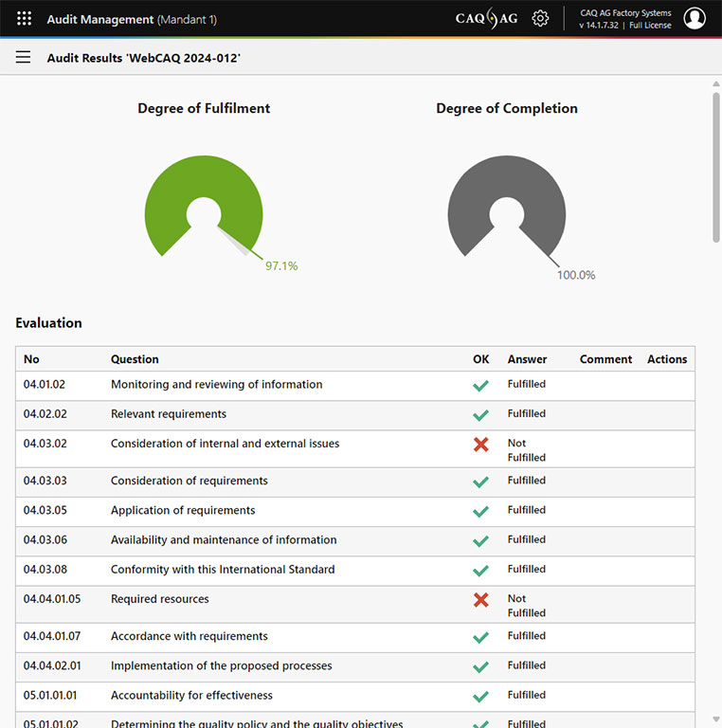Screen dimensions: 722x728
Task: Click the user profile avatar icon
Action: pyautogui.click(x=695, y=18)
